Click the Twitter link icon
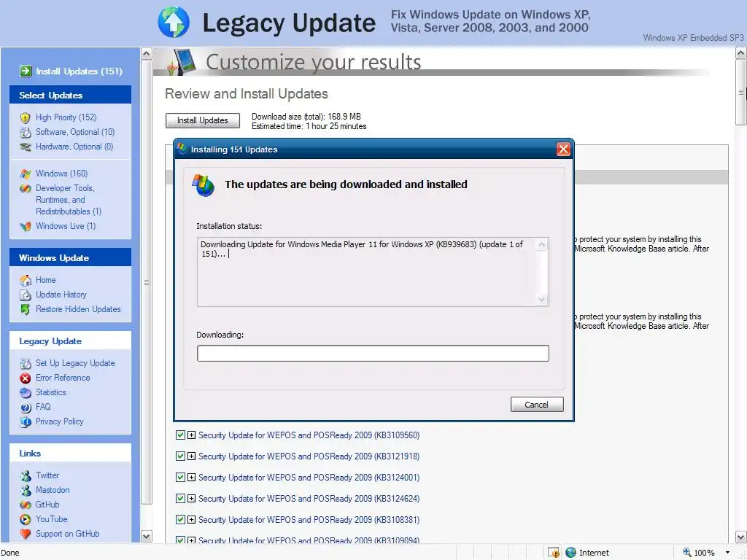Screen dimensions: 747x560 [x=26, y=475]
